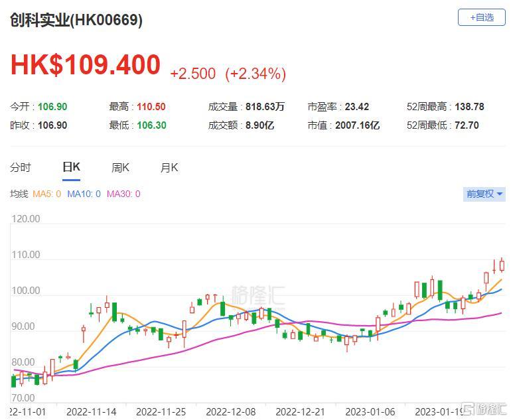The height and width of the screenshot is (420, 511).
Task: Click the 110.00 y-axis label
Action: click(26, 255)
